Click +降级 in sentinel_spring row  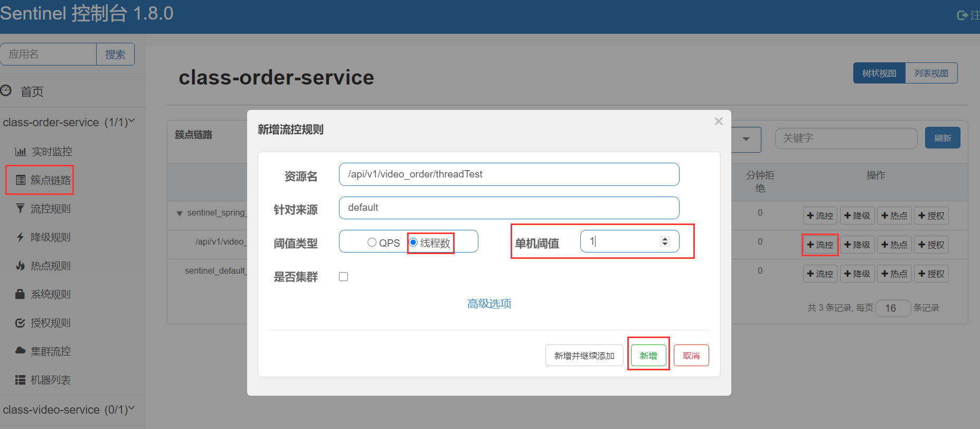point(857,216)
